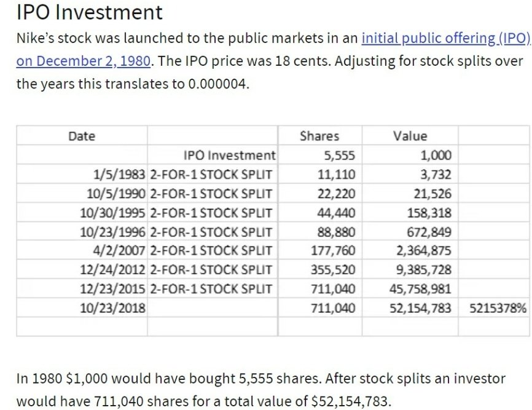Select the 5215378% percentage cell
Screen dimensions: 532x410
494,308
